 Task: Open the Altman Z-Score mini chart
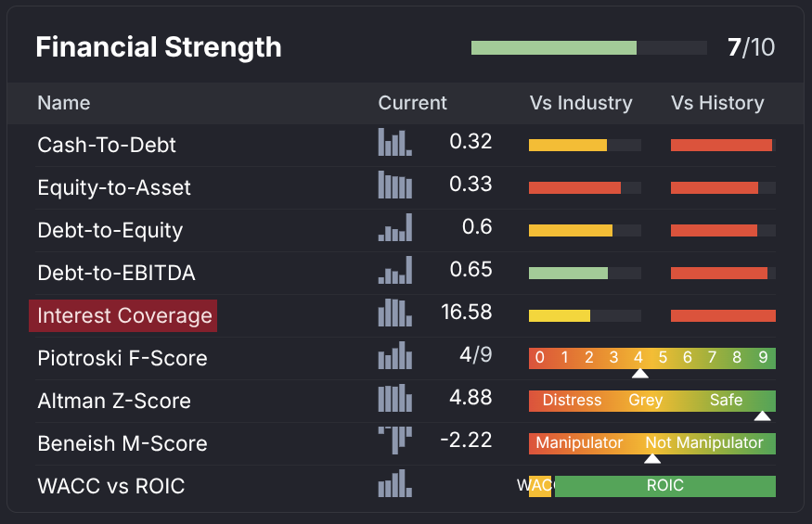(394, 399)
